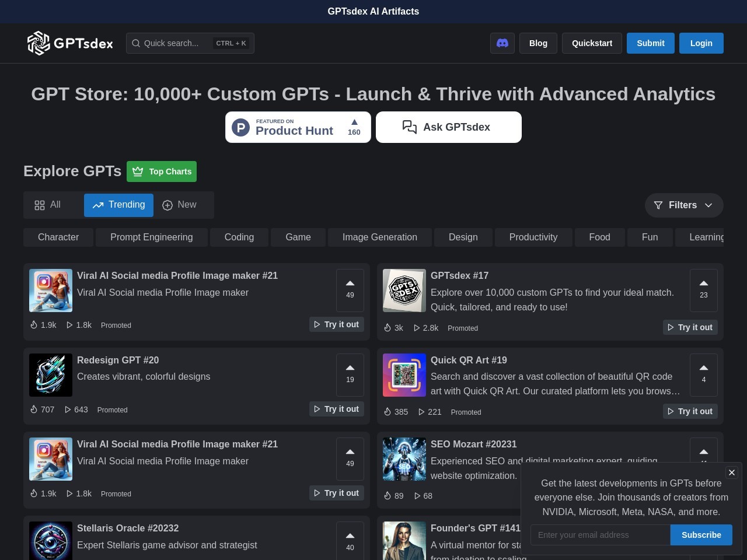Click the SEO Mozart thumbnail image
The width and height of the screenshot is (747, 560).
tap(404, 459)
